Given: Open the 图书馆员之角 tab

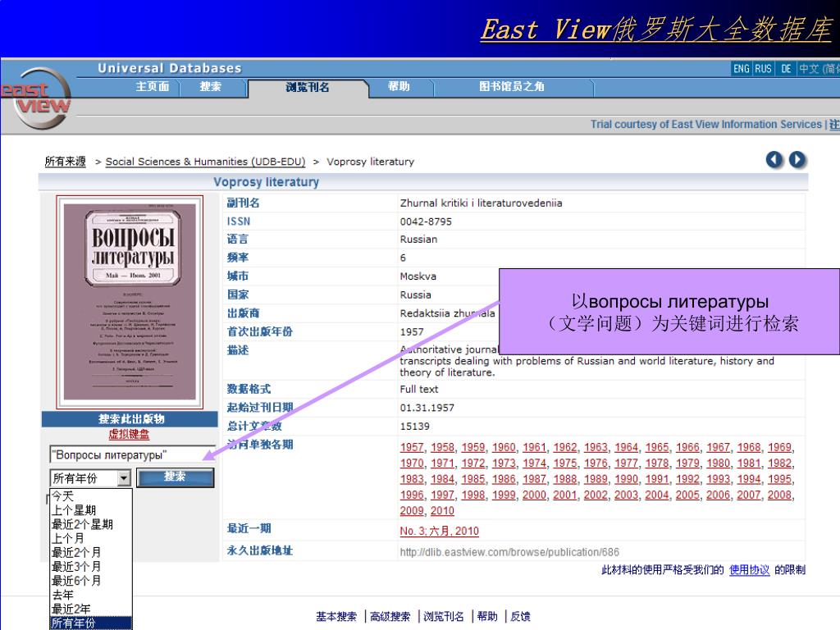Looking at the screenshot, I should (x=512, y=87).
